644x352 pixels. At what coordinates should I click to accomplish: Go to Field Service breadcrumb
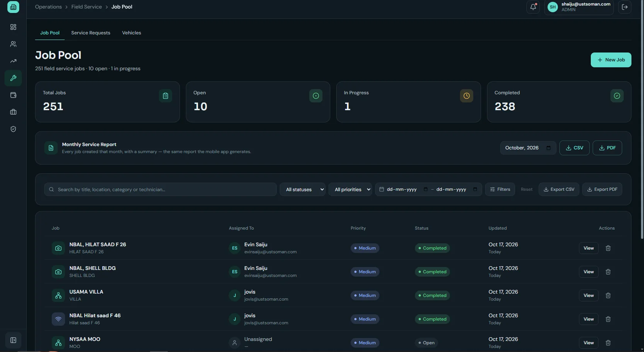[86, 7]
